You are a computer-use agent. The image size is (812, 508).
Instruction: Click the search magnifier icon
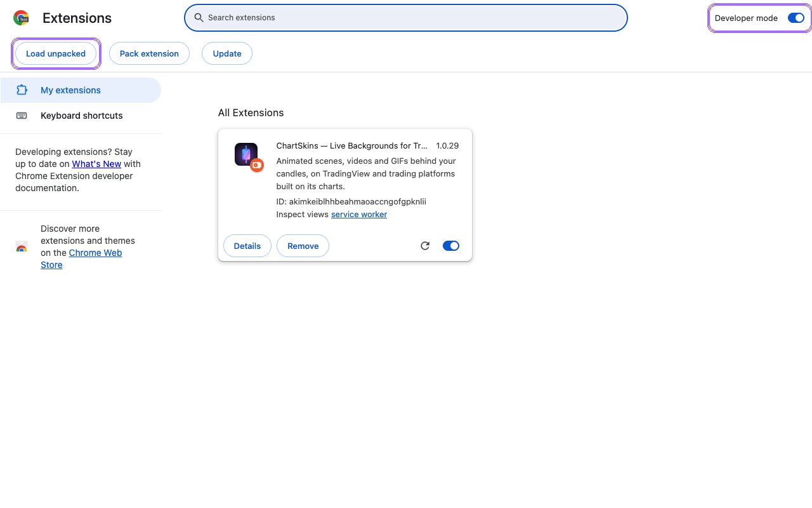pyautogui.click(x=199, y=18)
